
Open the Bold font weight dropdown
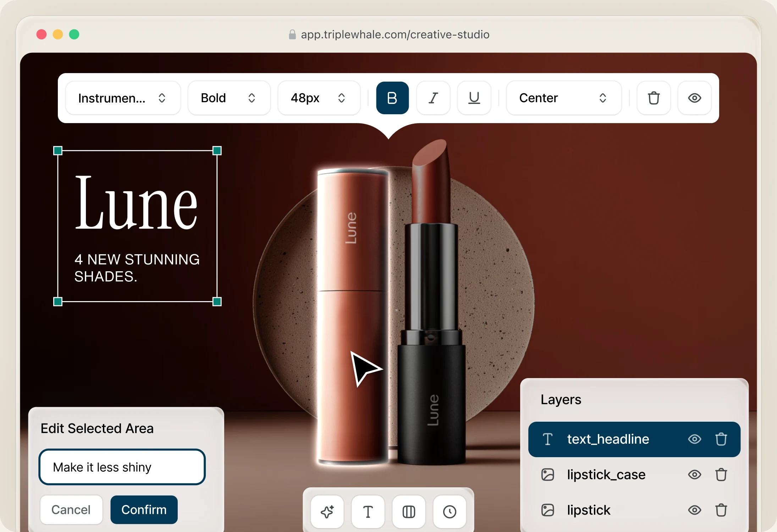(229, 98)
